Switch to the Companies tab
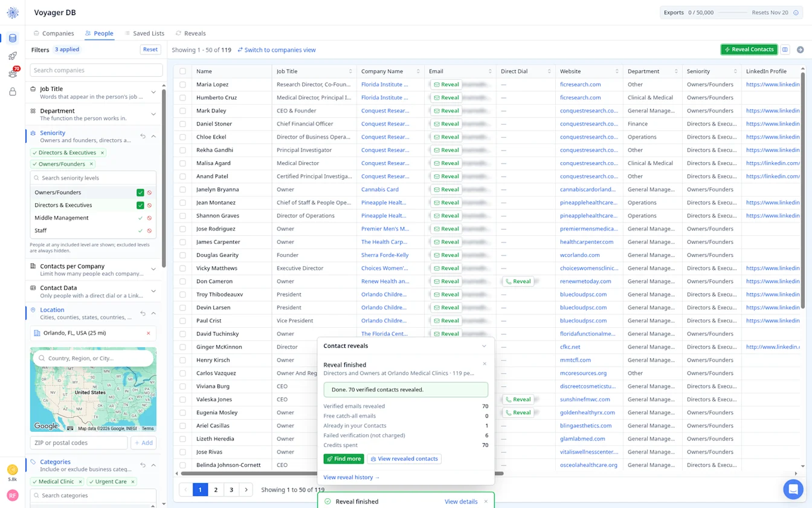Screen dimensions: 812x508 pos(54,33)
